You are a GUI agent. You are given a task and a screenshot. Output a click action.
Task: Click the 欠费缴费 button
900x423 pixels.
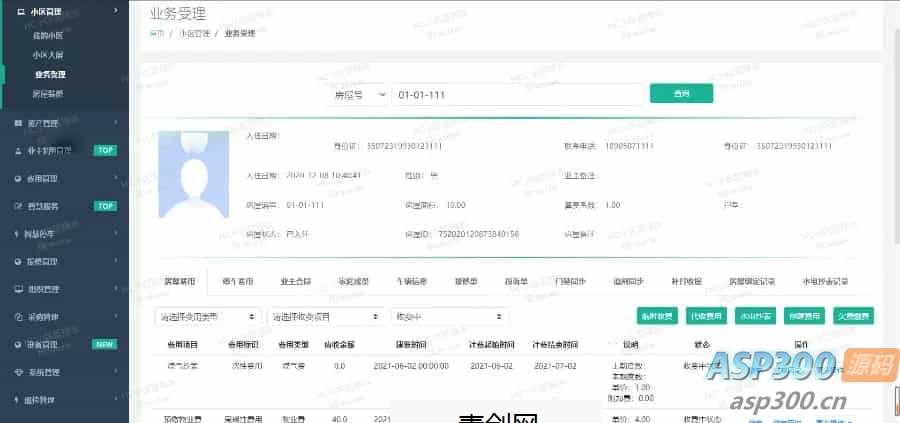[x=854, y=316]
